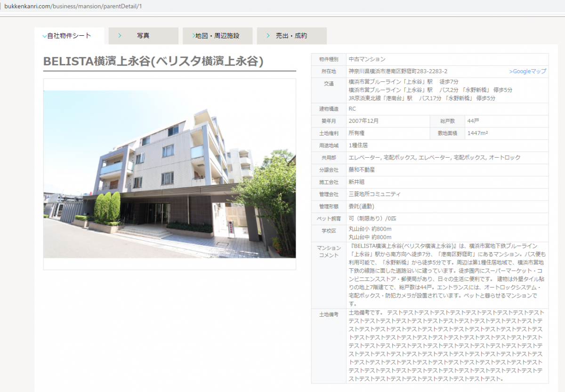The height and width of the screenshot is (392, 565).
Task: Open the >Googleマップ link
Action: [527, 72]
